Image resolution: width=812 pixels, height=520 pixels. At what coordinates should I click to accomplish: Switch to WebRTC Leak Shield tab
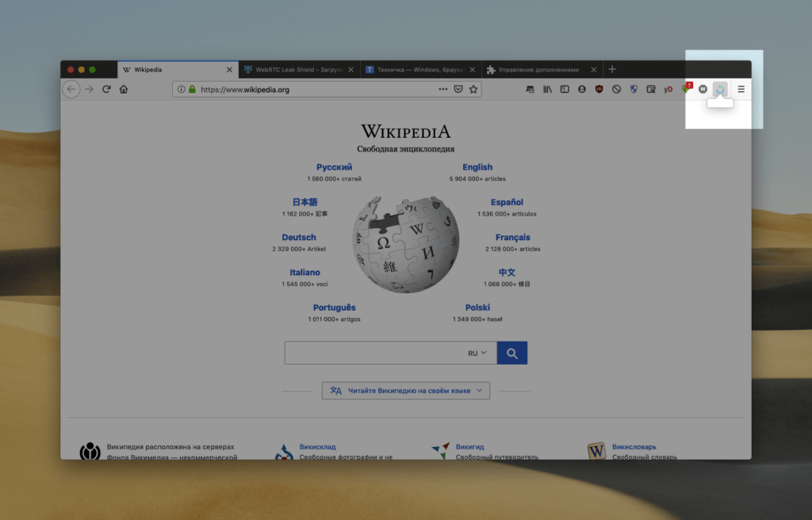coord(299,70)
